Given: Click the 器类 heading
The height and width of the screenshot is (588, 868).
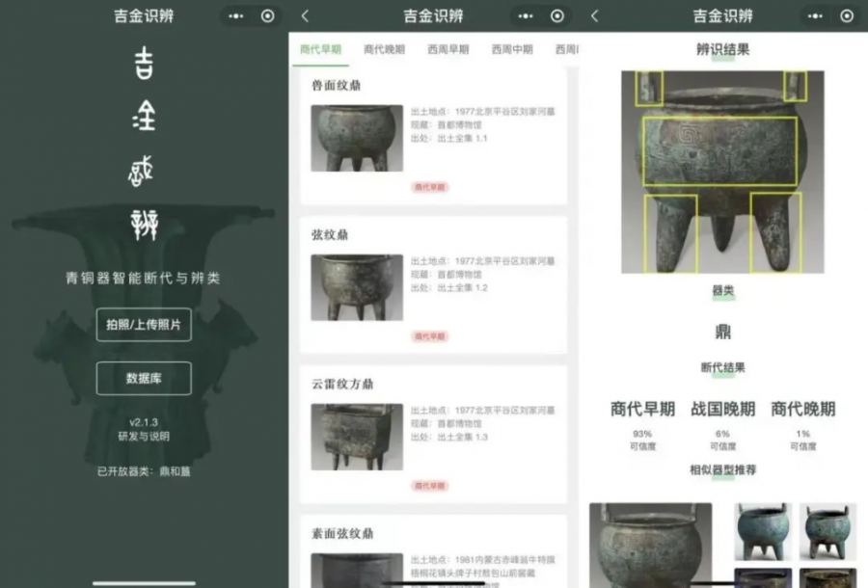Looking at the screenshot, I should (x=723, y=290).
